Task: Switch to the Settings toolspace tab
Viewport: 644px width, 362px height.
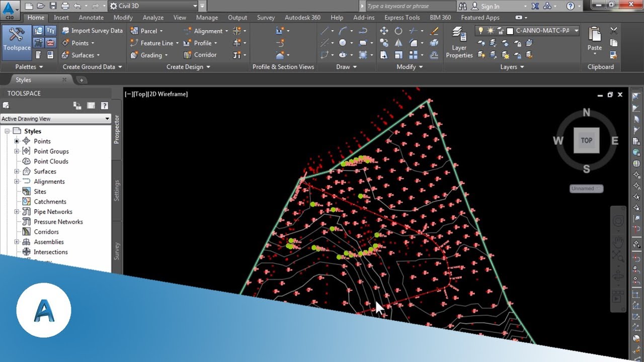Action: click(117, 191)
